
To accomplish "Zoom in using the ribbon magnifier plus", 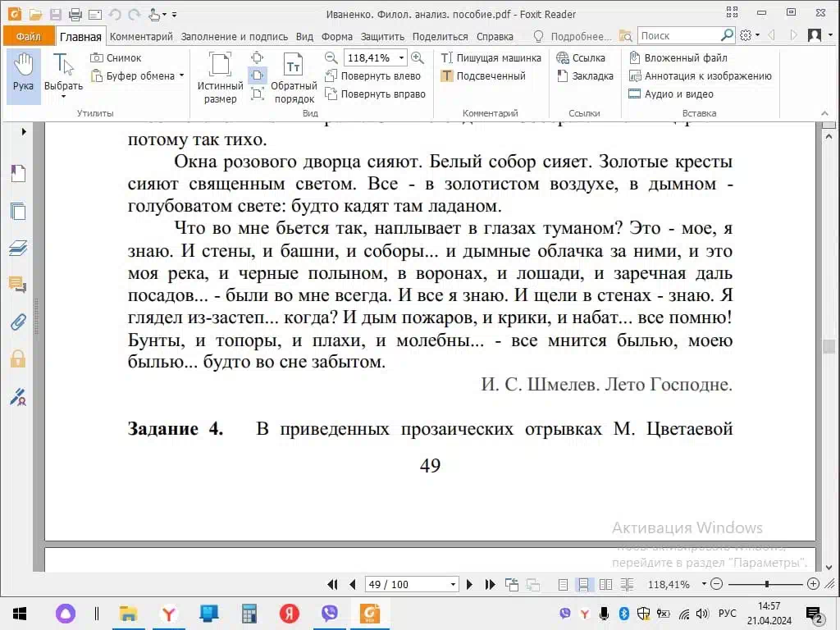I will pyautogui.click(x=418, y=57).
